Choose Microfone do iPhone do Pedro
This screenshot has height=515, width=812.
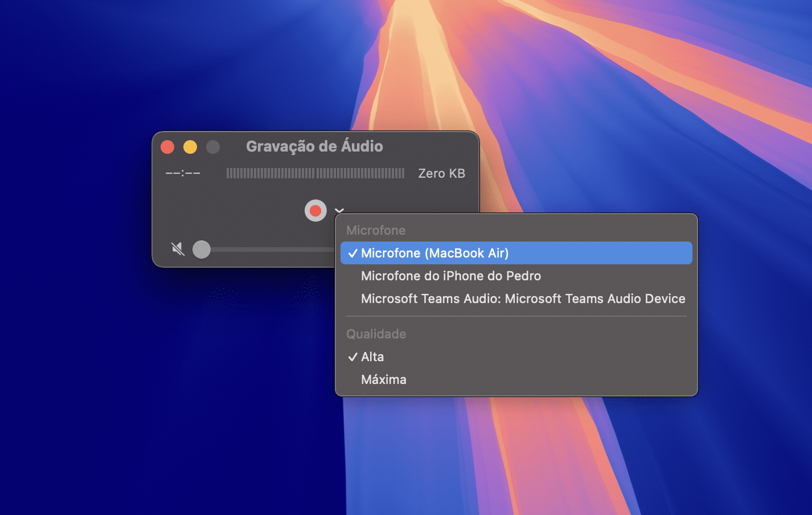516,276
